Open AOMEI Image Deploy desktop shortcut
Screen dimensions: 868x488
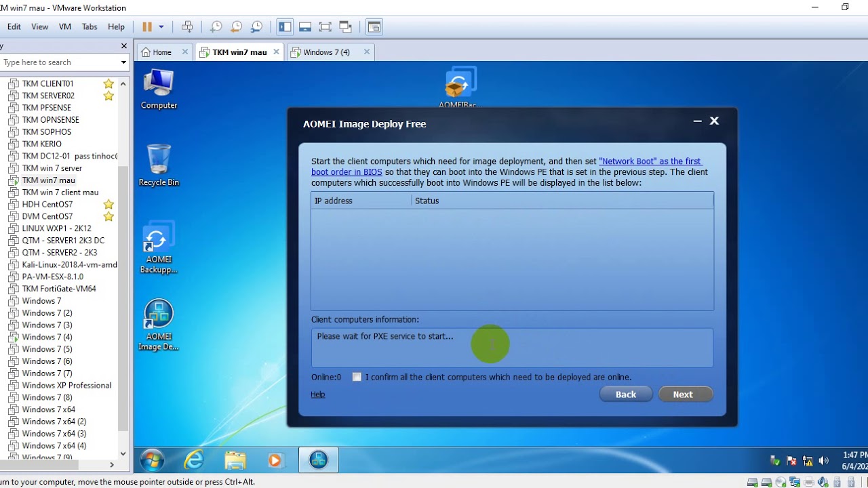pyautogui.click(x=159, y=325)
